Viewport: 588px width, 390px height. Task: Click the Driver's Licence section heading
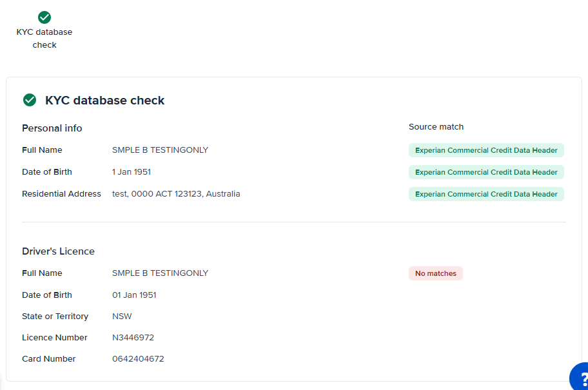point(58,251)
